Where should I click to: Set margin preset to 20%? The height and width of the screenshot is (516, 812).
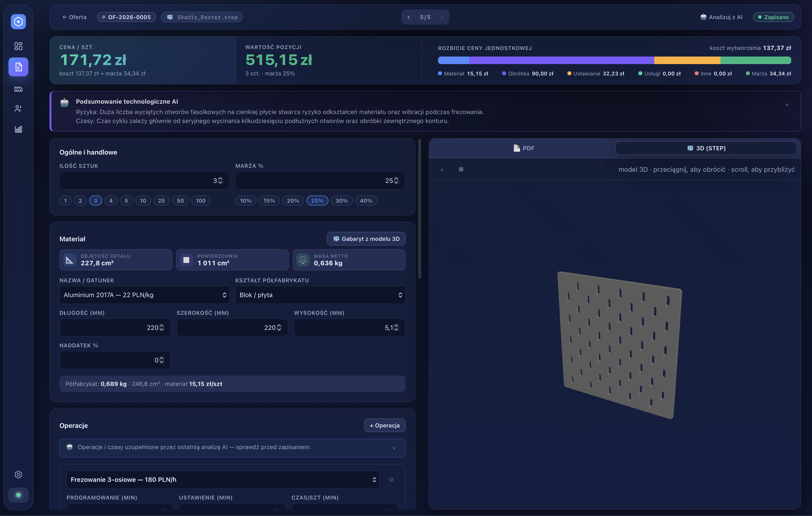coord(293,201)
